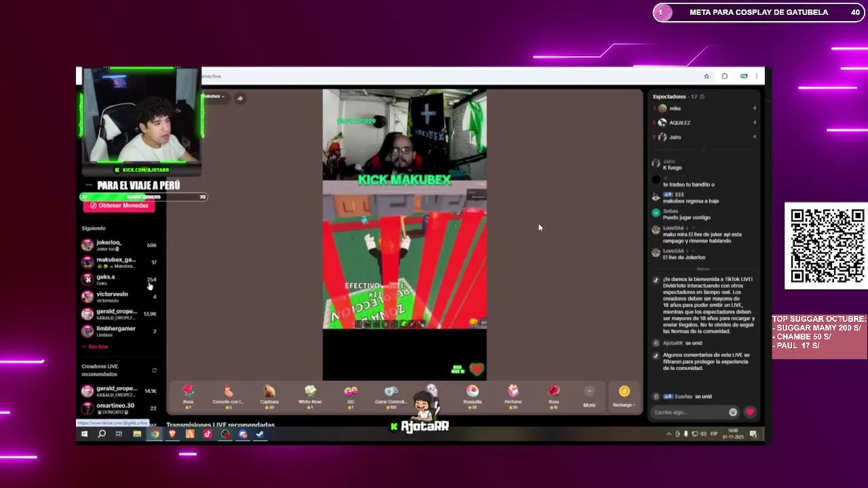Open TikTok app icon on the taskbar
Screen dimensions: 868x488
pos(208,434)
